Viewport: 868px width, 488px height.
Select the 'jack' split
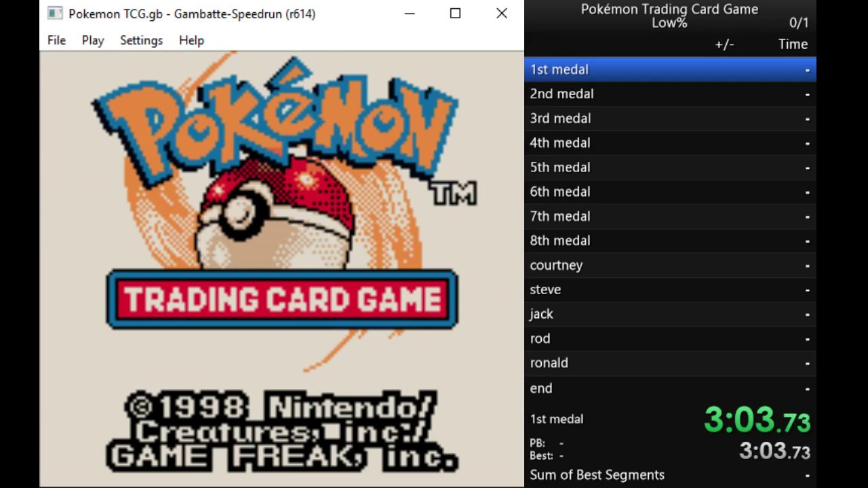(670, 314)
